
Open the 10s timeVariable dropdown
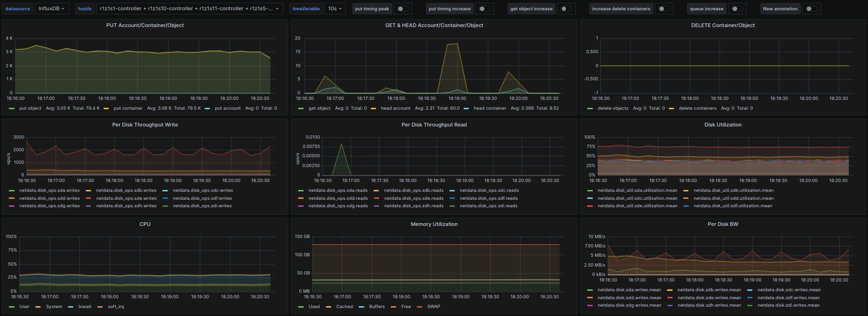pyautogui.click(x=335, y=9)
